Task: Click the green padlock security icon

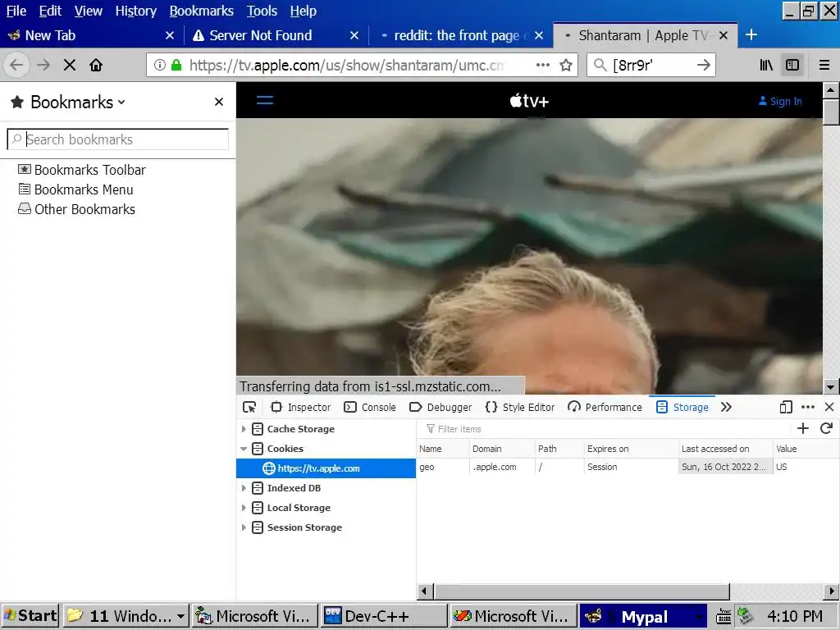Action: 176,65
